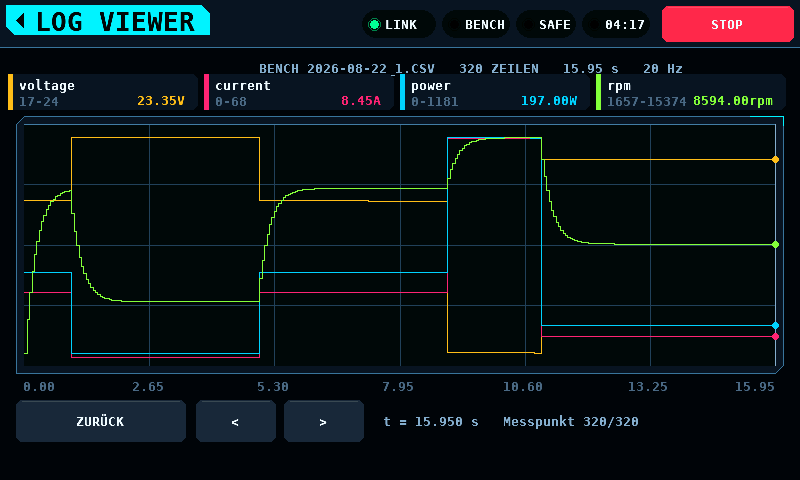Click the green rpm color bar
The width and height of the screenshot is (800, 480).
tap(598, 92)
